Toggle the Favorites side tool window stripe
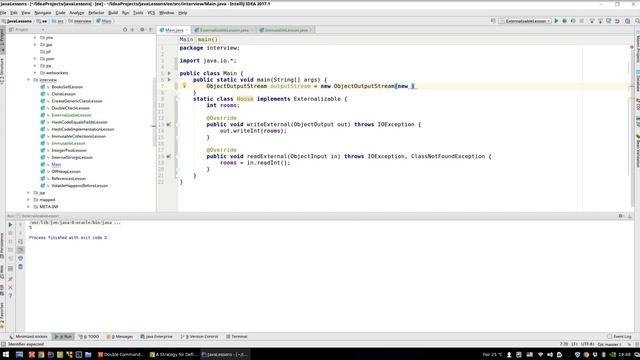The image size is (640, 360). [2, 316]
